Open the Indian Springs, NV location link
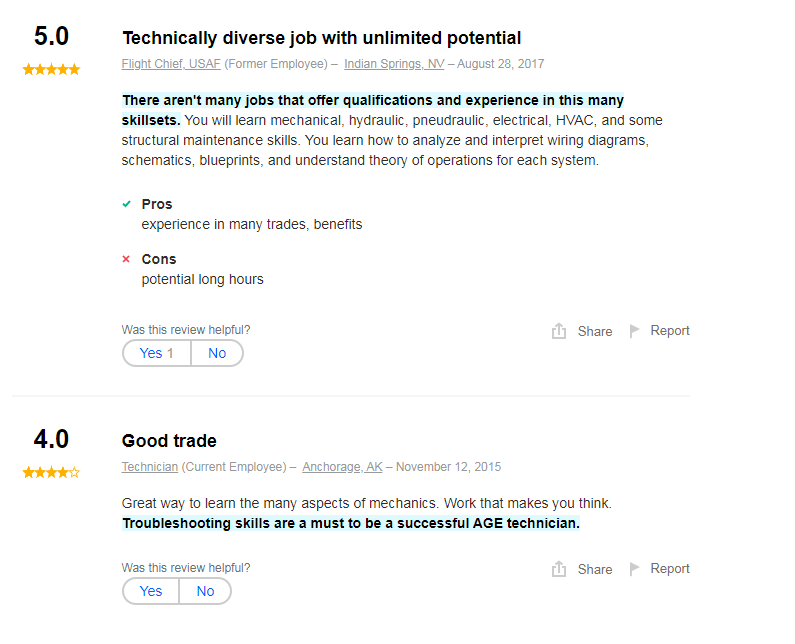 [x=394, y=64]
